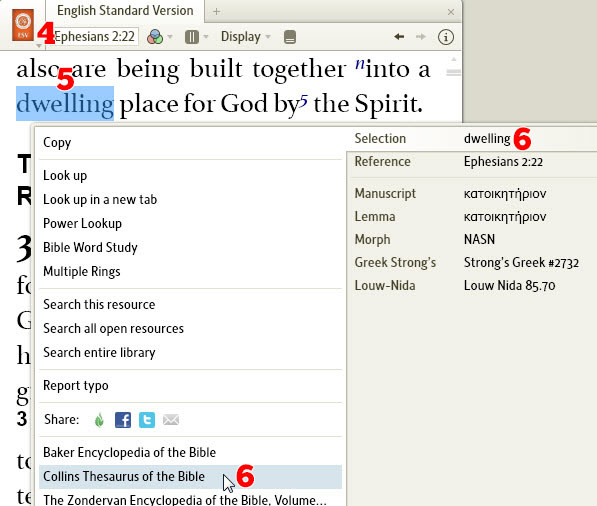
Task: Share selection by email icon
Action: click(x=171, y=420)
